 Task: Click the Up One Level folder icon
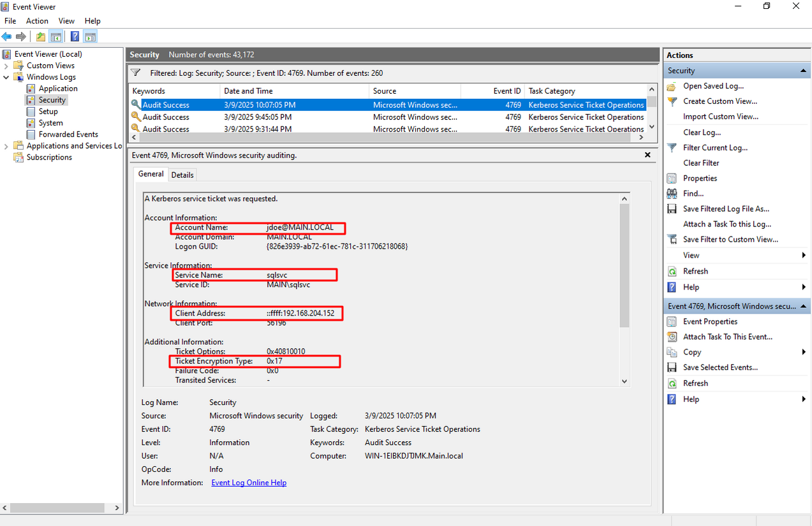pyautogui.click(x=41, y=36)
